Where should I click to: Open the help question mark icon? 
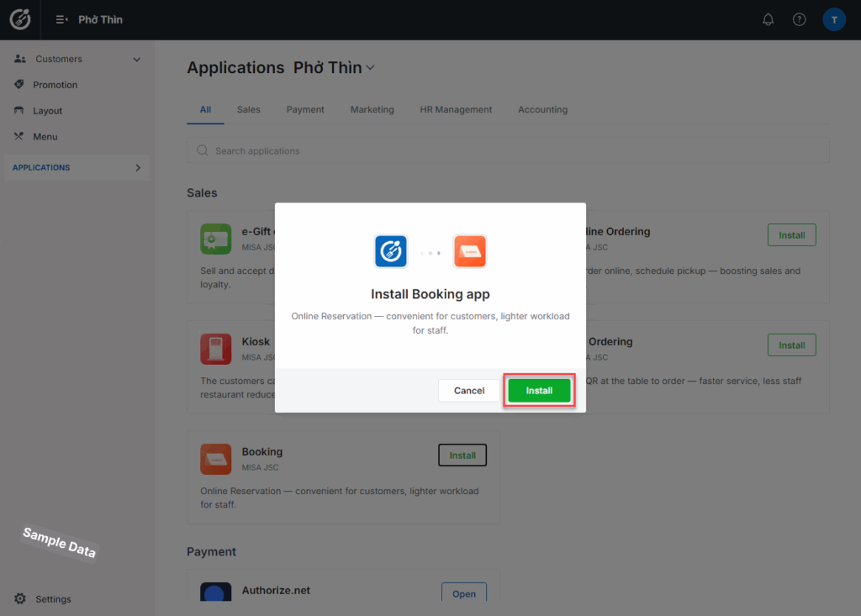(x=799, y=19)
